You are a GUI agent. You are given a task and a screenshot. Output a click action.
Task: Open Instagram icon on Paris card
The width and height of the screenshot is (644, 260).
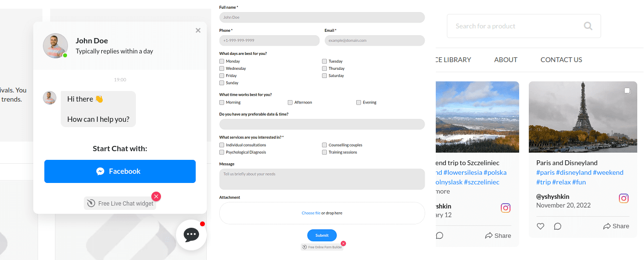624,198
